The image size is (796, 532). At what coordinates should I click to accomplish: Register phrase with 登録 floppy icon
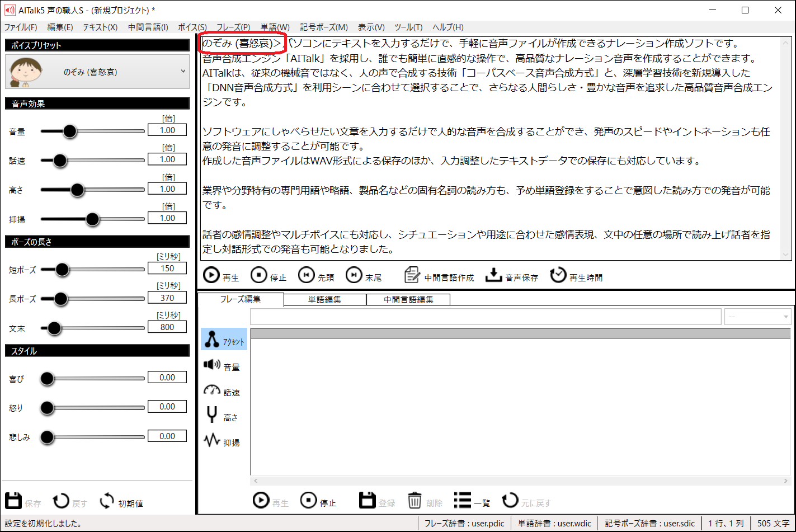pos(377,501)
